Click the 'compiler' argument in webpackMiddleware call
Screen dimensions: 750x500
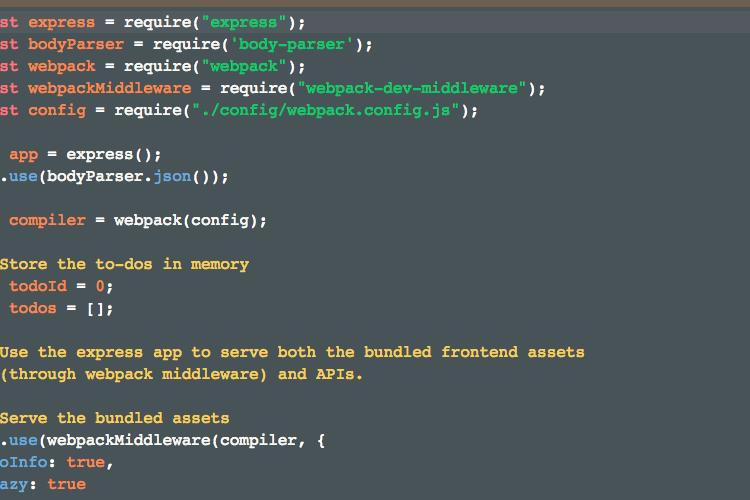tap(258, 441)
